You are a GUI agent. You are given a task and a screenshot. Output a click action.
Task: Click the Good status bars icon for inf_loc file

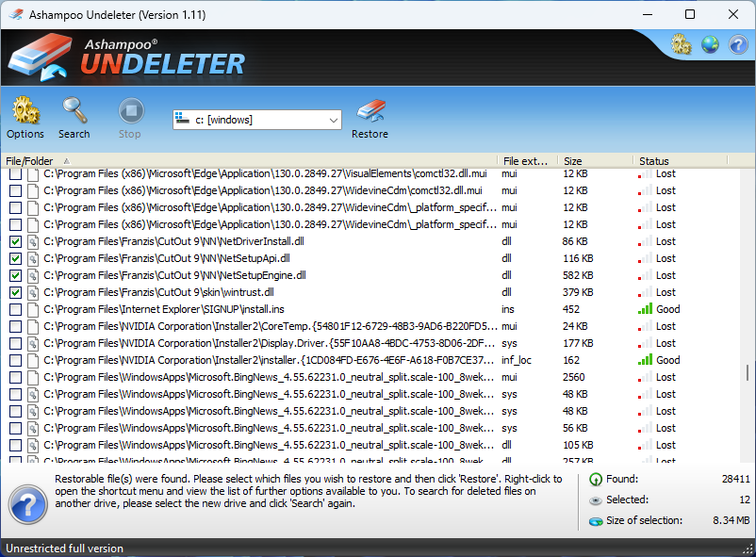coord(645,360)
